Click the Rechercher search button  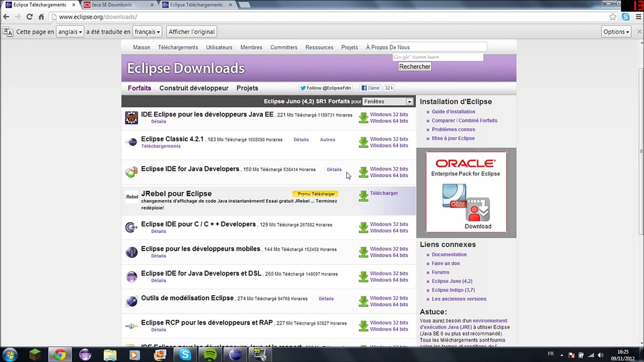[415, 66]
